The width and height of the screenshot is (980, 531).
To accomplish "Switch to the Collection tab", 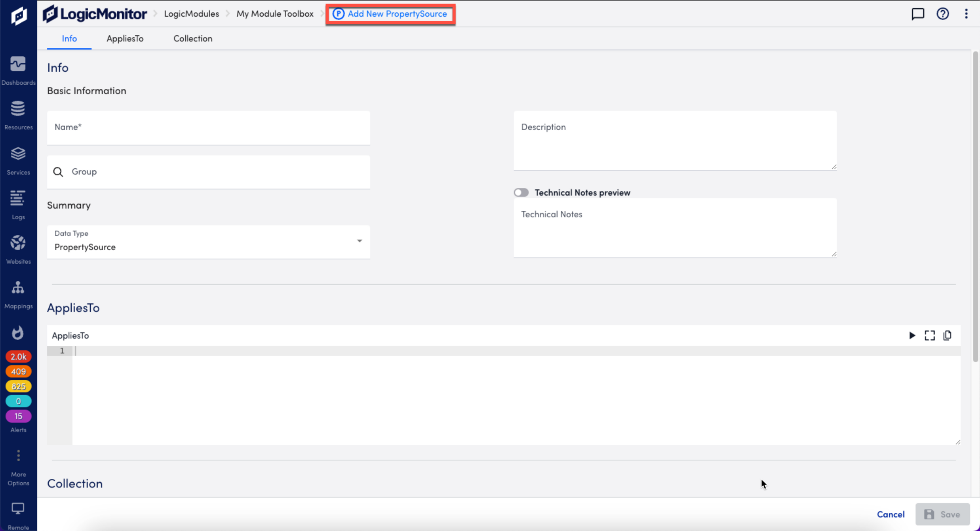I will [192, 38].
